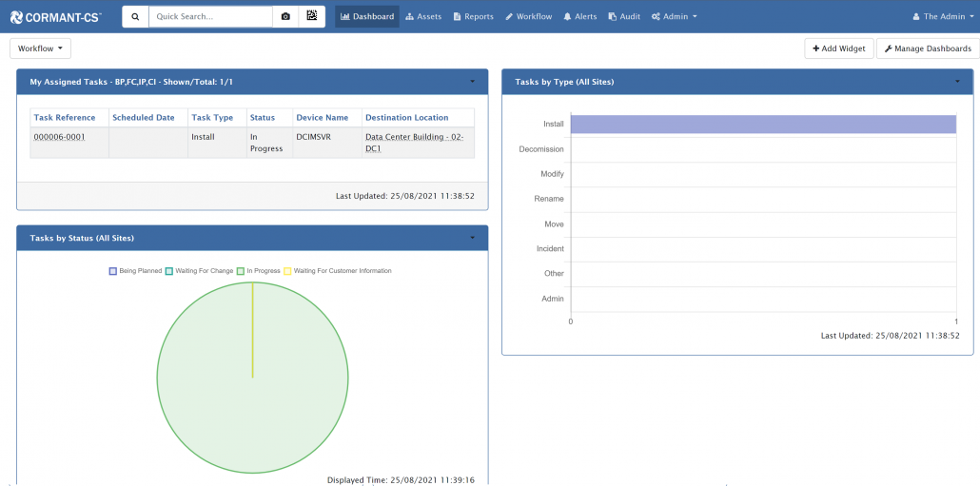Click the QR code scanner icon
The image size is (980, 486).
pos(311,16)
